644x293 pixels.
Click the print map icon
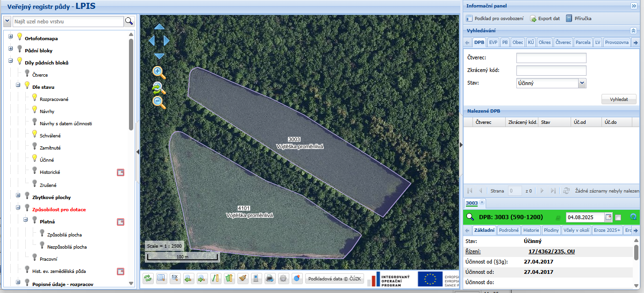point(270,279)
